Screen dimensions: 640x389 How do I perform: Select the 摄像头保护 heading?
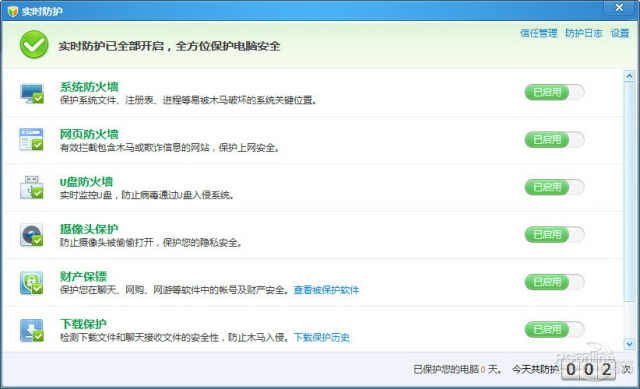(89, 229)
